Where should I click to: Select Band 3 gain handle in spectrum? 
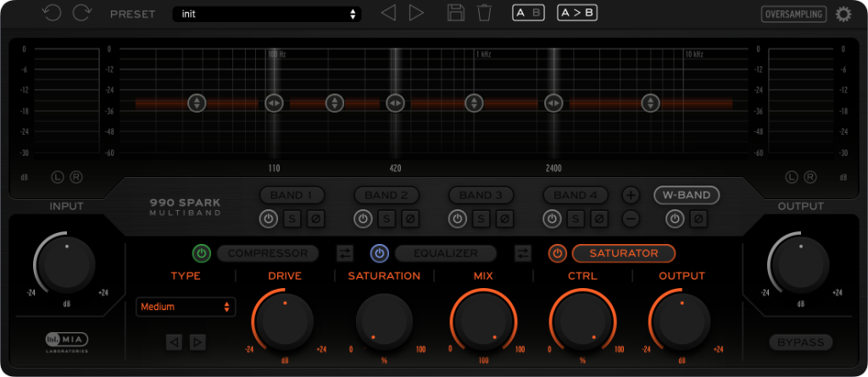pos(474,103)
